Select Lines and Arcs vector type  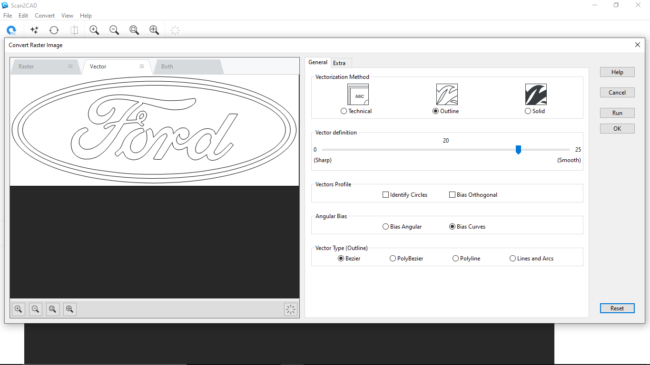(513, 258)
